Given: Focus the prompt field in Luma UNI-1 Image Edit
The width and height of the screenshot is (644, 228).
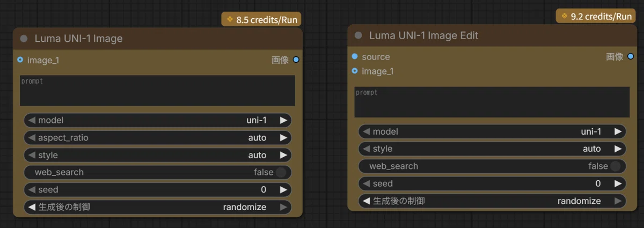Looking at the screenshot, I should (492, 102).
